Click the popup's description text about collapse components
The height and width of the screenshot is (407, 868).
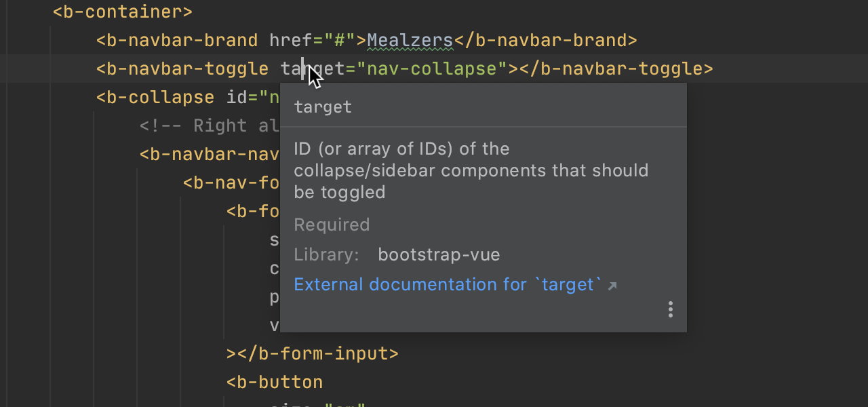tap(471, 170)
